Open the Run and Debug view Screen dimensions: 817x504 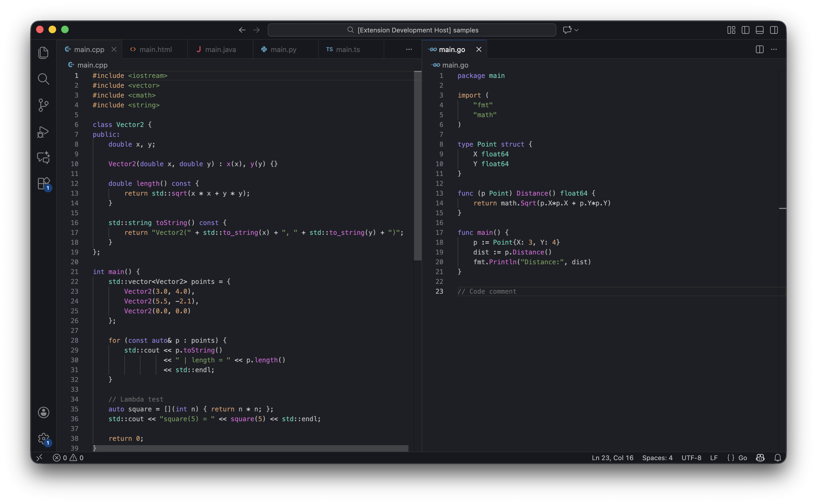click(43, 132)
